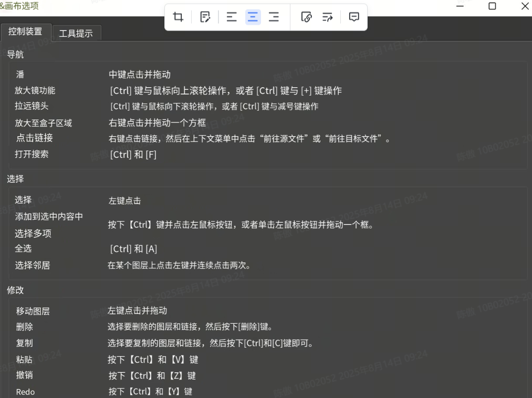The height and width of the screenshot is (398, 532).
Task: Click the link attachment icon
Action: 306,17
